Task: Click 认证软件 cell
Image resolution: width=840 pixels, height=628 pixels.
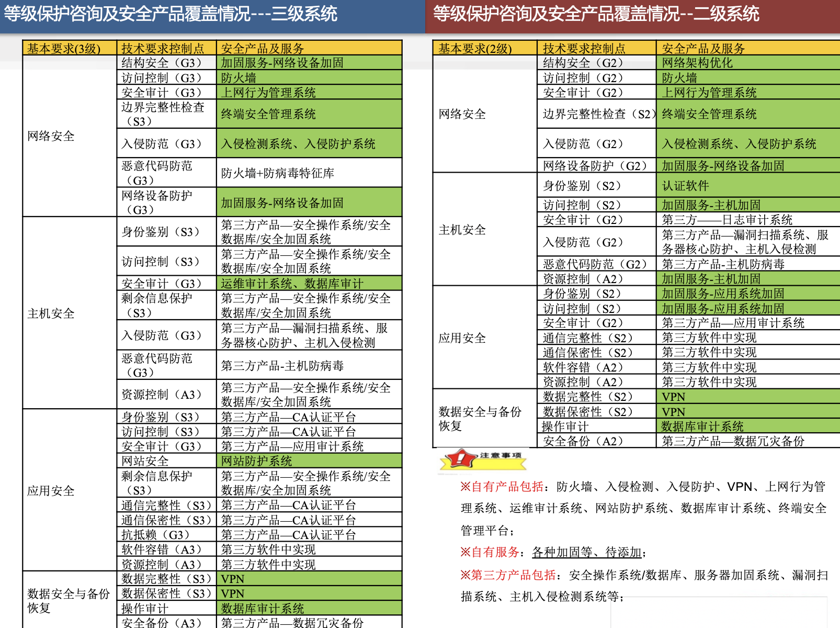Action: point(748,186)
